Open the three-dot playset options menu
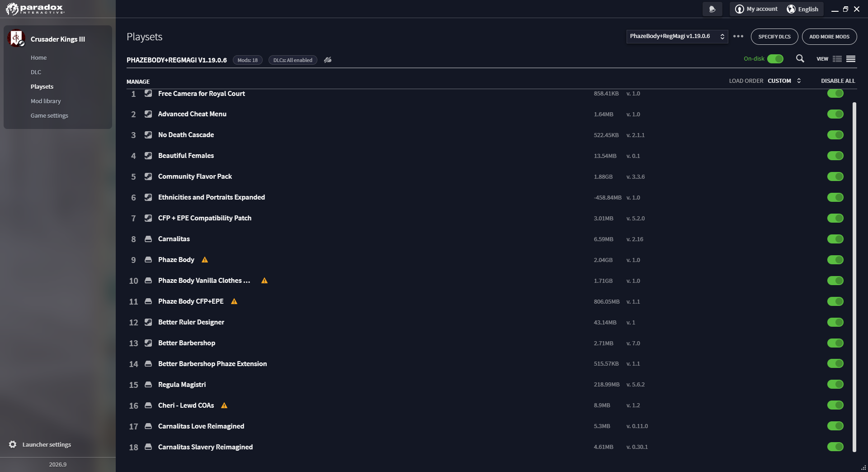 [738, 36]
